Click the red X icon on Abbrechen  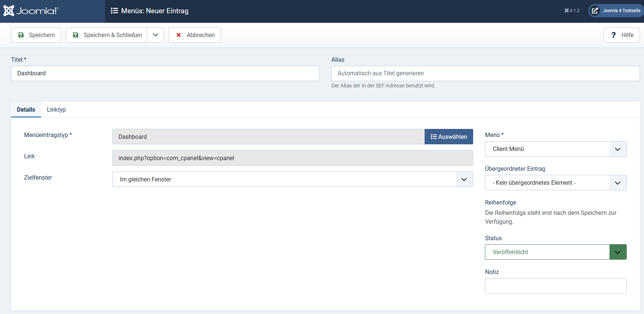coord(179,35)
